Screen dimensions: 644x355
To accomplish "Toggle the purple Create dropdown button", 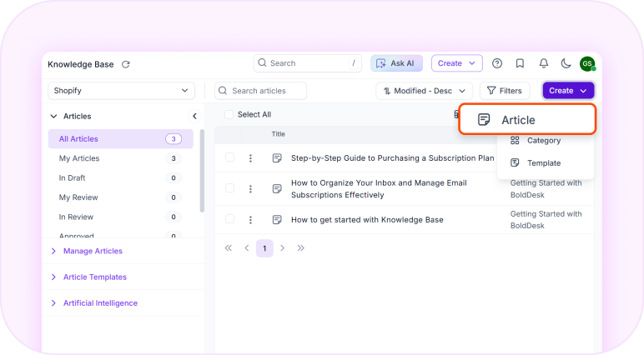I will point(568,91).
